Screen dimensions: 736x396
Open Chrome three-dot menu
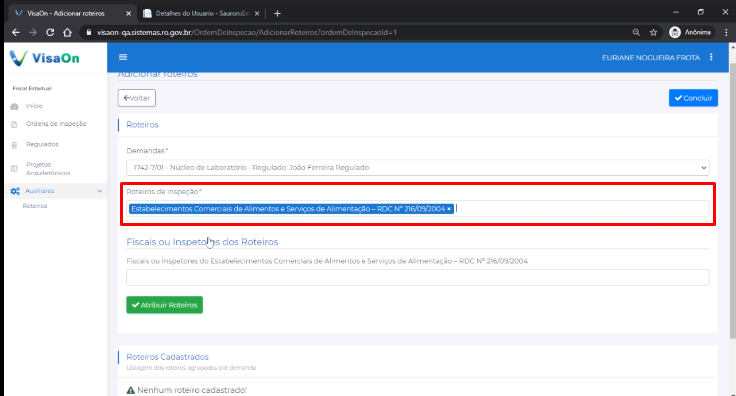726,32
